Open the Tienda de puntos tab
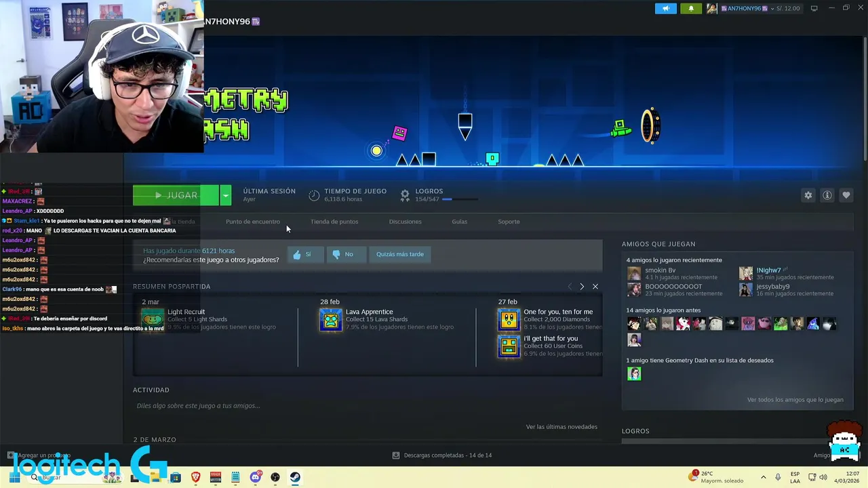Viewport: 868px width, 488px height. 334,222
